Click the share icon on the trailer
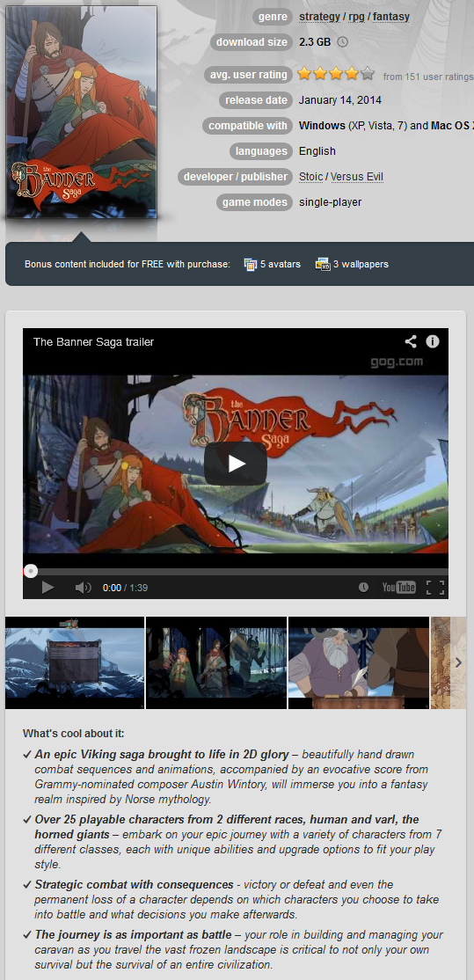474x980 pixels. pos(411,341)
